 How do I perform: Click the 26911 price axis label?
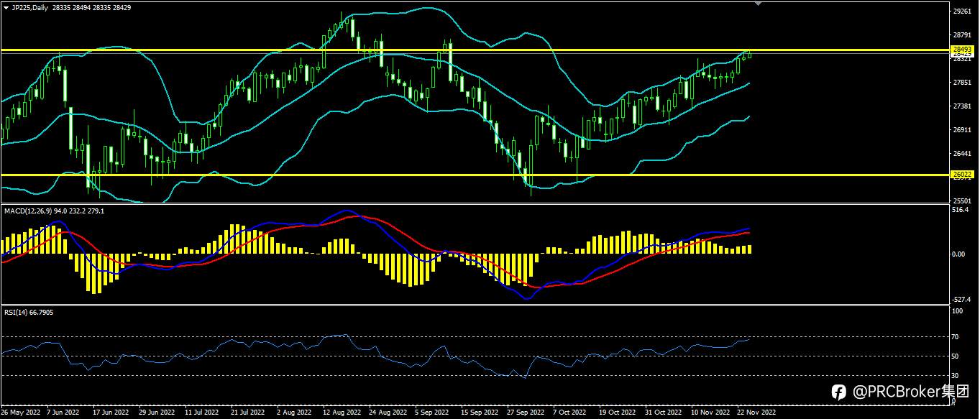tap(962, 130)
